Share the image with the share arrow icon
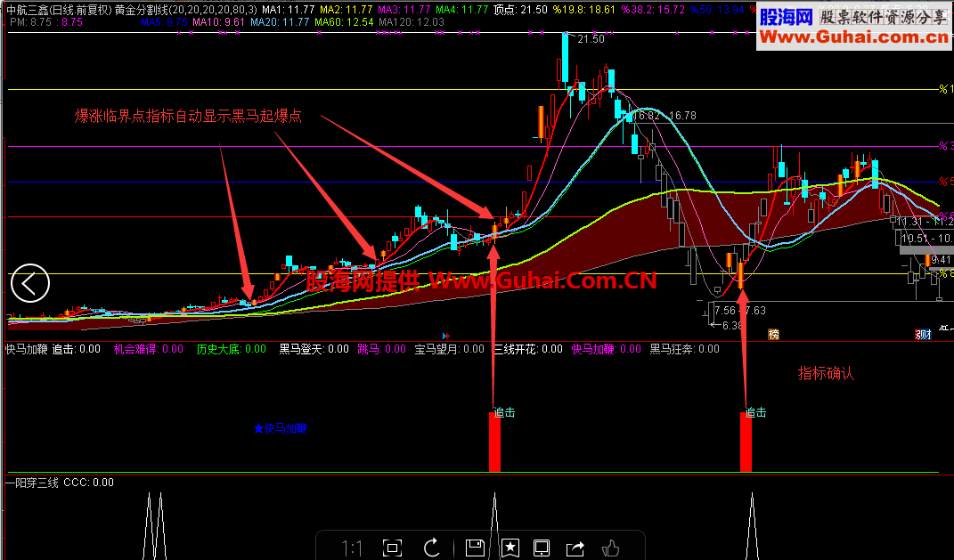 click(575, 548)
